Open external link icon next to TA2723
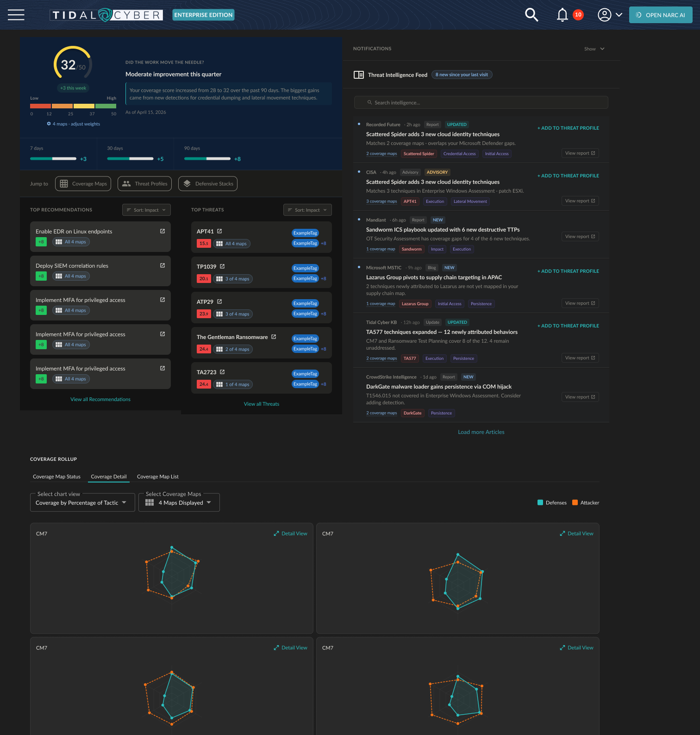 point(222,372)
